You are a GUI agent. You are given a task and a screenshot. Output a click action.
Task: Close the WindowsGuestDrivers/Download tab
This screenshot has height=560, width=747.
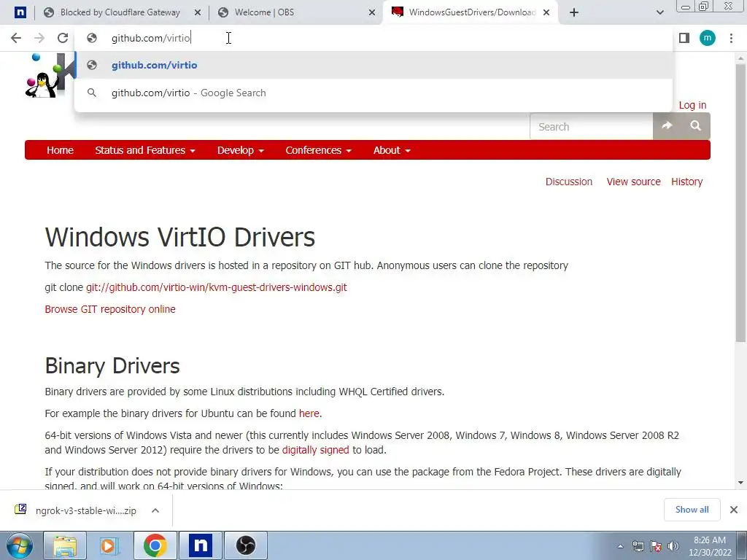point(546,13)
